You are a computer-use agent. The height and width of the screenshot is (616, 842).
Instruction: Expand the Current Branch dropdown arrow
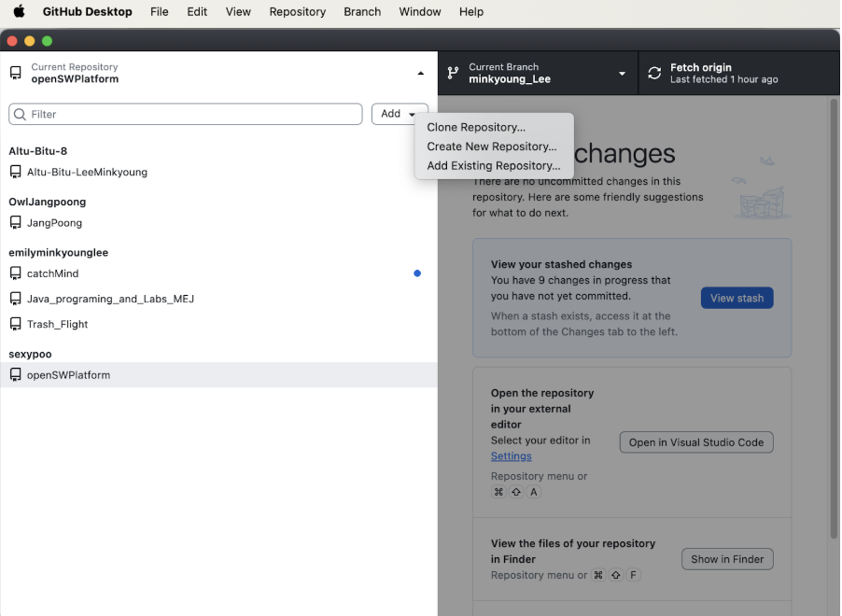(x=622, y=74)
